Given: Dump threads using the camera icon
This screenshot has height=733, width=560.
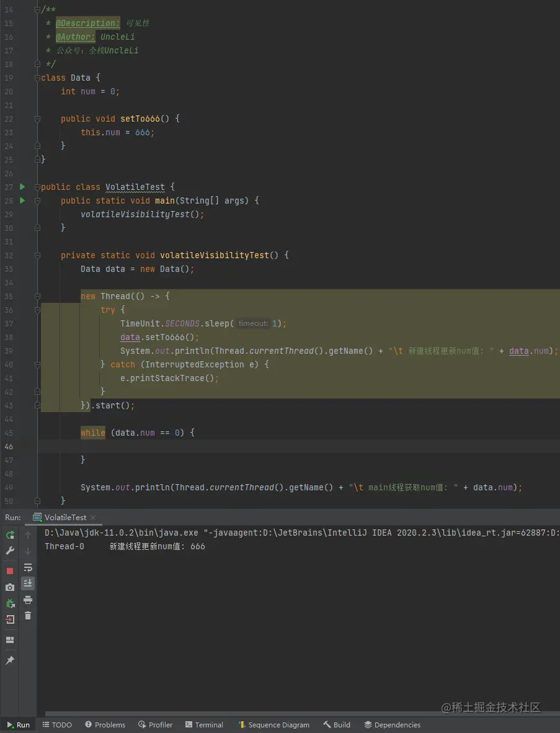Looking at the screenshot, I should 10,587.
